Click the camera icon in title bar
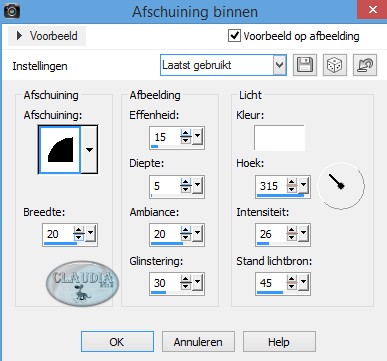The width and height of the screenshot is (387, 361). pyautogui.click(x=12, y=12)
